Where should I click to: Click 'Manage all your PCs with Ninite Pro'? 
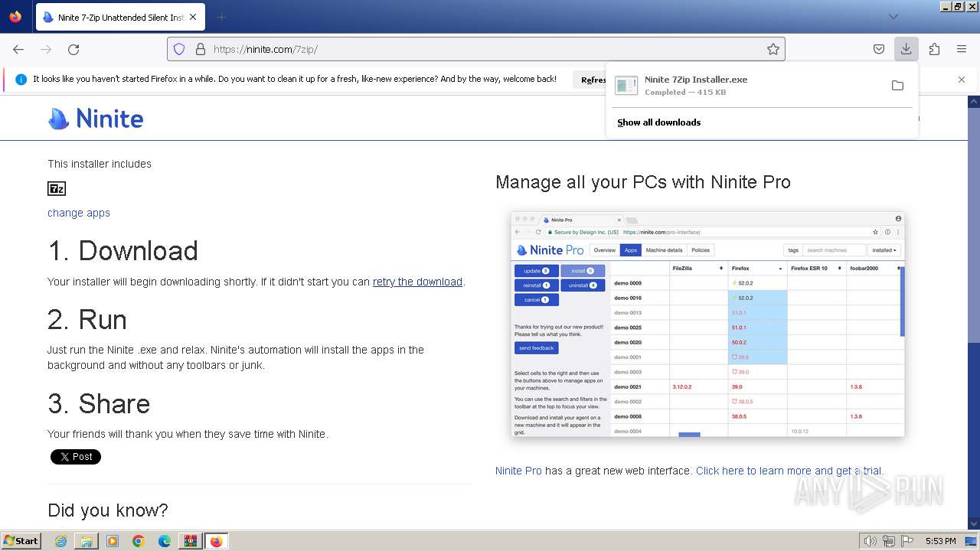[643, 182]
